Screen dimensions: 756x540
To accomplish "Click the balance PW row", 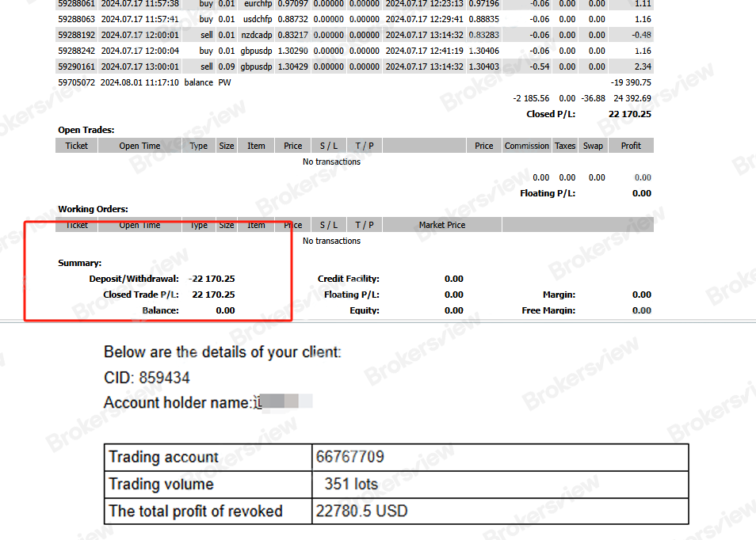I will pyautogui.click(x=158, y=82).
